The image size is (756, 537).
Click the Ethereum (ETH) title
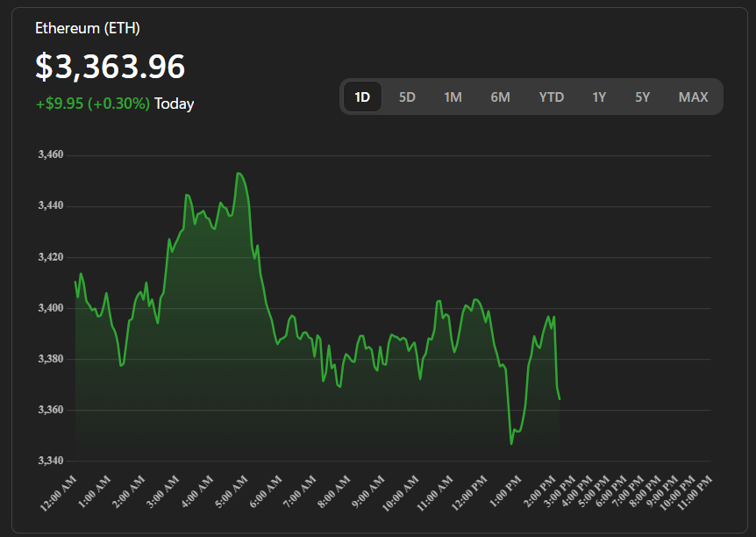88,28
